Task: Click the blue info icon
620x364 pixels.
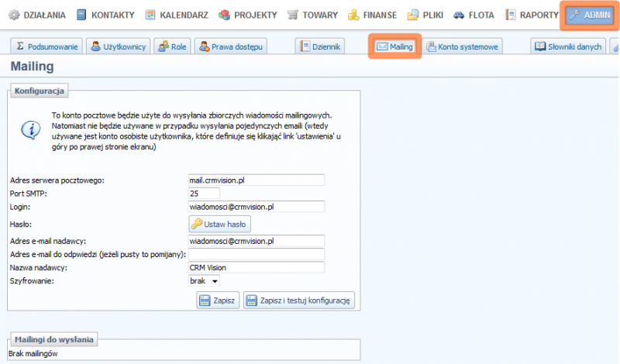Action: click(30, 129)
